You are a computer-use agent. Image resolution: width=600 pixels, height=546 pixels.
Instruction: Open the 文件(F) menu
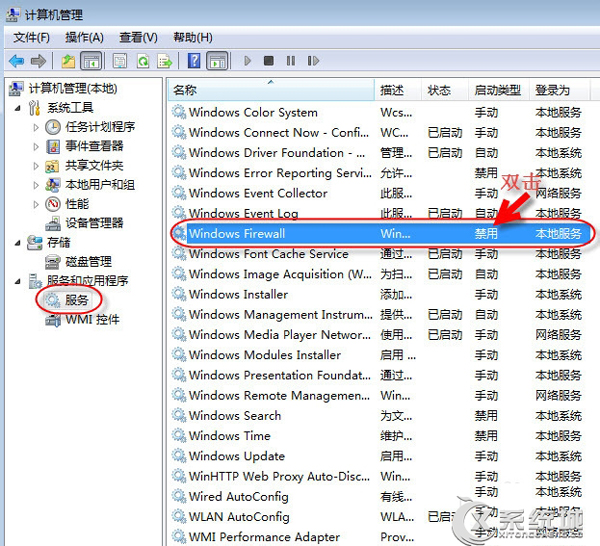[31, 37]
